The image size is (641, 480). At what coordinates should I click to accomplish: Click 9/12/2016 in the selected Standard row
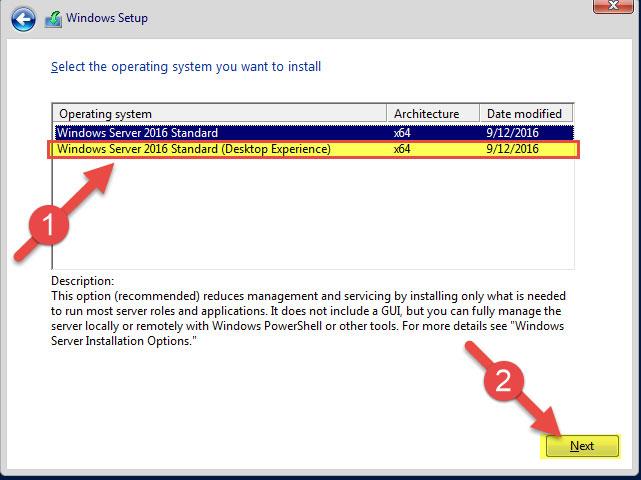pos(512,132)
